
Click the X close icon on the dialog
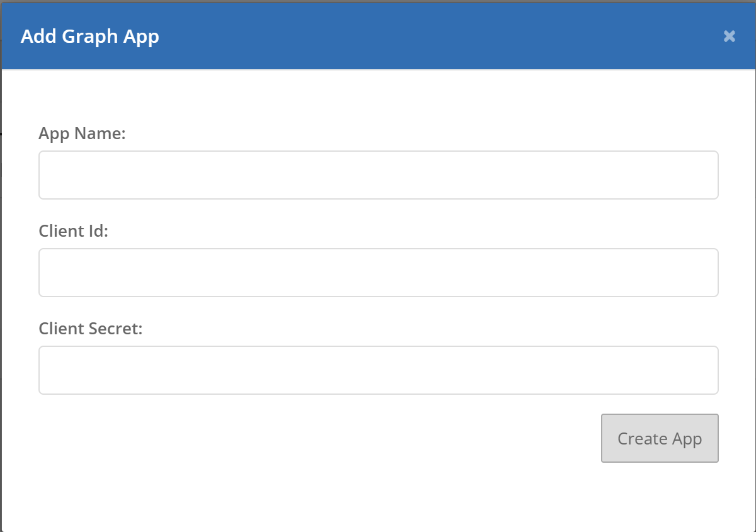pos(729,36)
